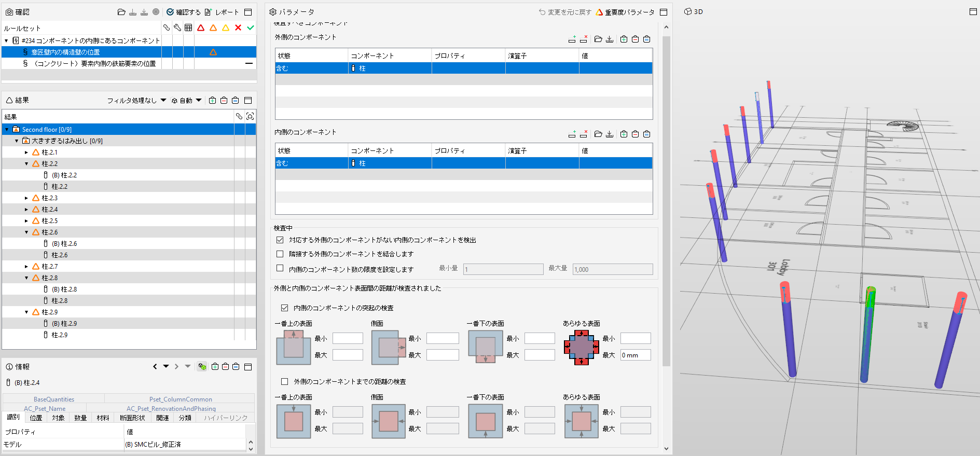Add row icon for 外側のコンポーネント table
The image size is (980, 456).
pyautogui.click(x=572, y=39)
